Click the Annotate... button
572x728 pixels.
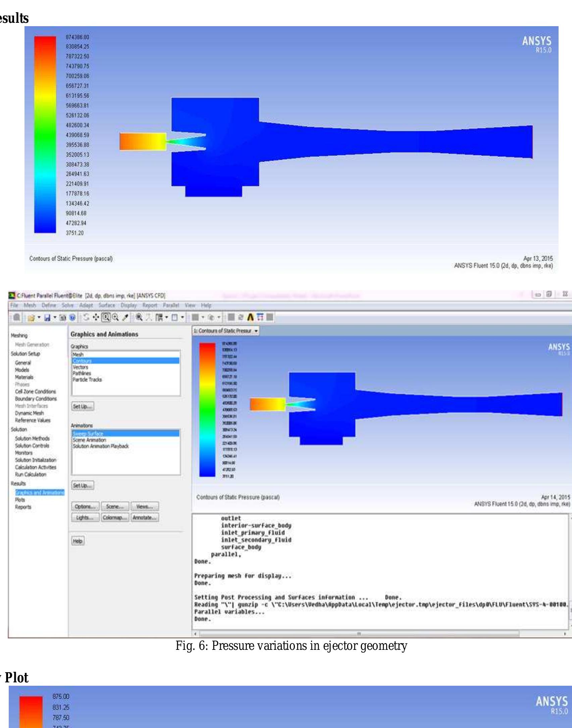[145, 518]
